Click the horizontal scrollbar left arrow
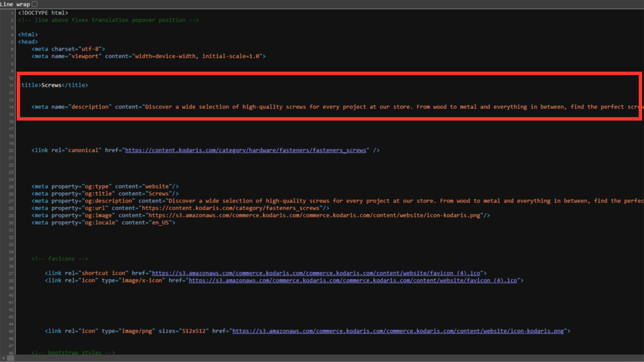 tap(3, 358)
